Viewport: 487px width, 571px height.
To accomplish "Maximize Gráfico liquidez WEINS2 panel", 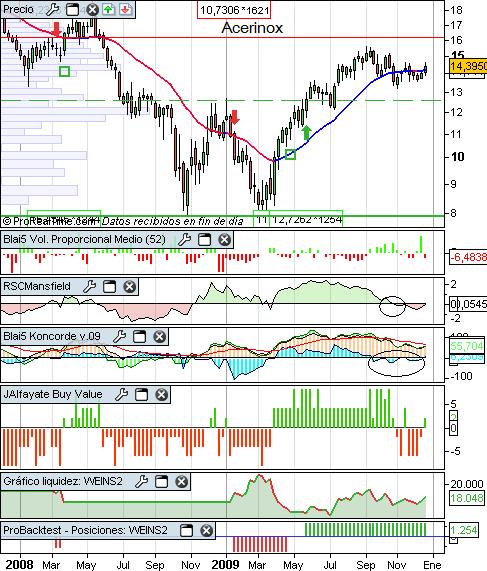I will 161,481.
